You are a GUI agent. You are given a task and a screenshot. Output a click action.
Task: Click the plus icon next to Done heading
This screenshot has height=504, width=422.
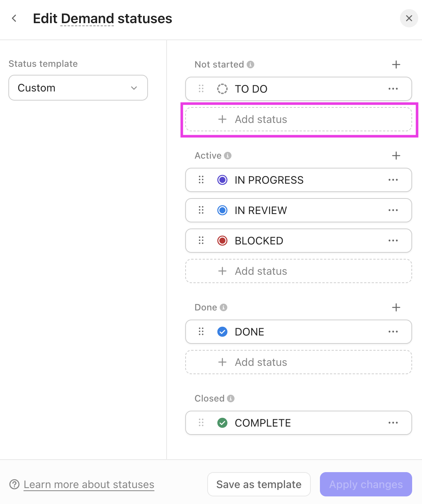(396, 307)
